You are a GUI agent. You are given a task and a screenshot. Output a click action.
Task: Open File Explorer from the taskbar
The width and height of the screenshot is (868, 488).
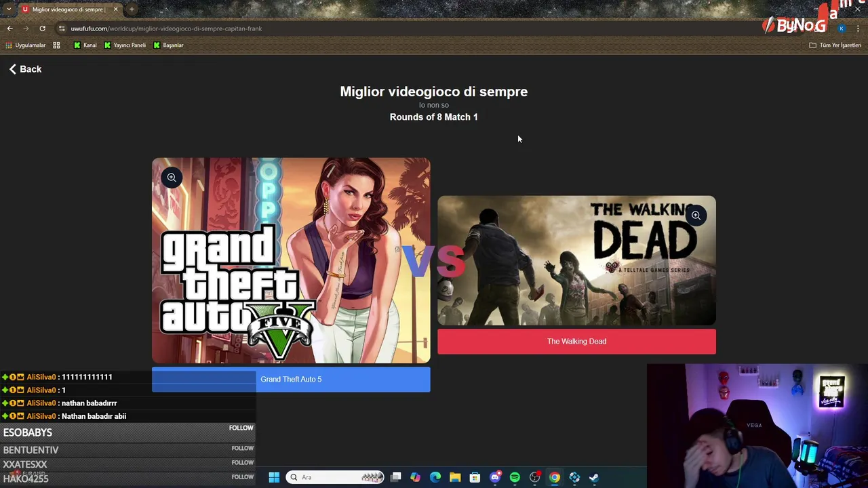point(455,478)
